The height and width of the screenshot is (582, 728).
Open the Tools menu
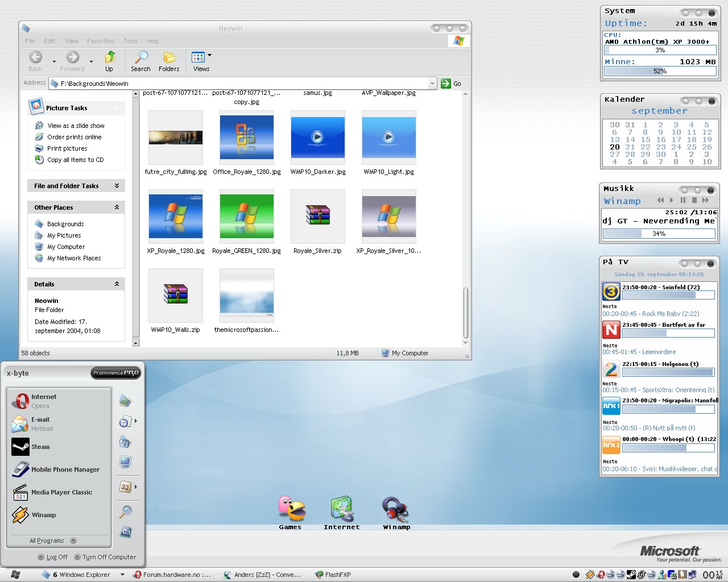131,41
